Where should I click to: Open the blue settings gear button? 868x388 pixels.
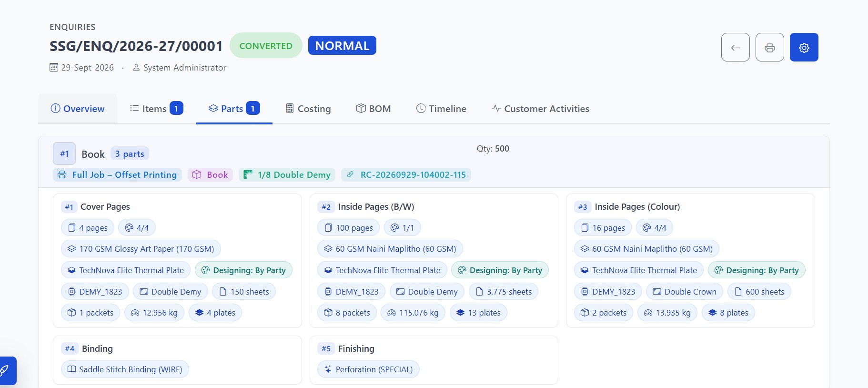point(804,47)
